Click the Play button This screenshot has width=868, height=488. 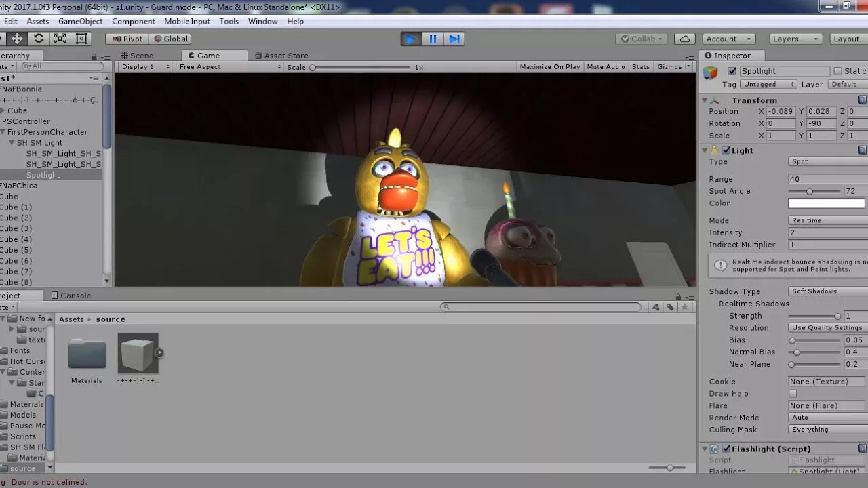point(410,39)
